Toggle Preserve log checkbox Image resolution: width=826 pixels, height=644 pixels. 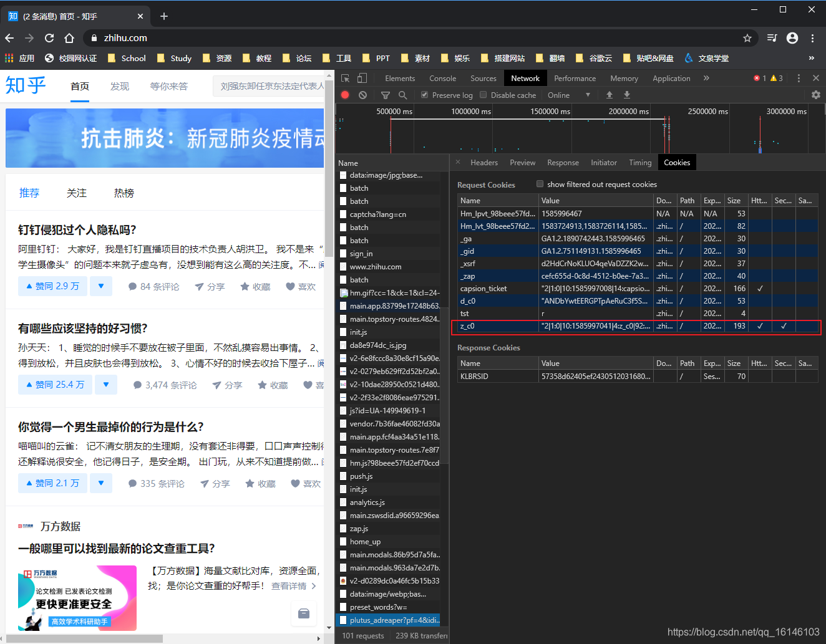click(x=425, y=95)
